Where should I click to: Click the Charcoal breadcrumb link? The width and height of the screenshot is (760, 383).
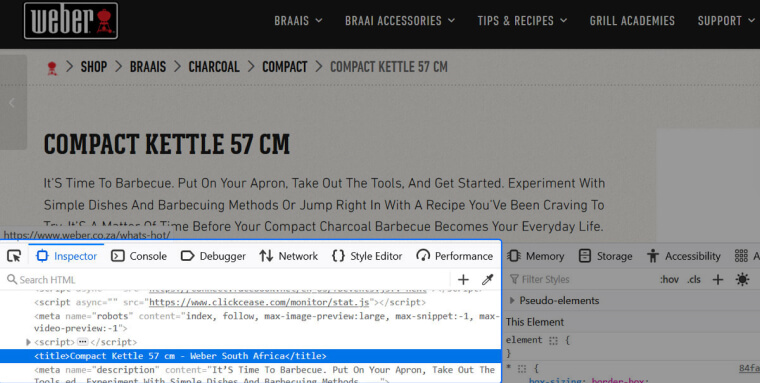coord(214,67)
